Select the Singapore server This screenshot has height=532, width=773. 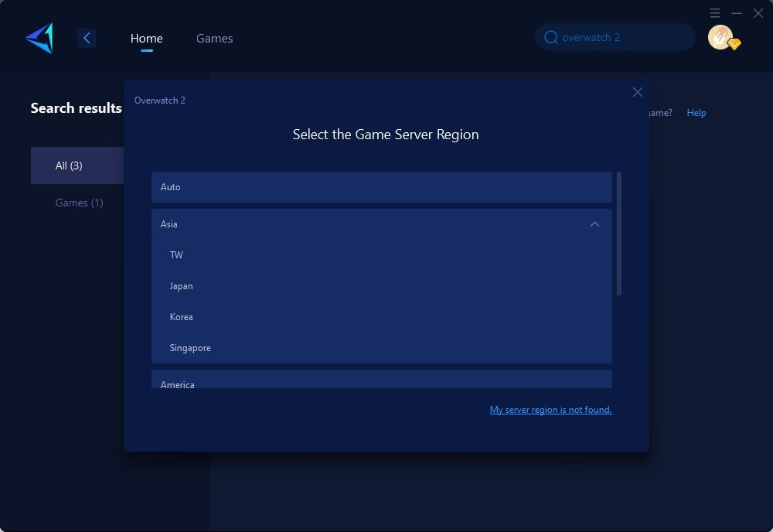pyautogui.click(x=382, y=348)
